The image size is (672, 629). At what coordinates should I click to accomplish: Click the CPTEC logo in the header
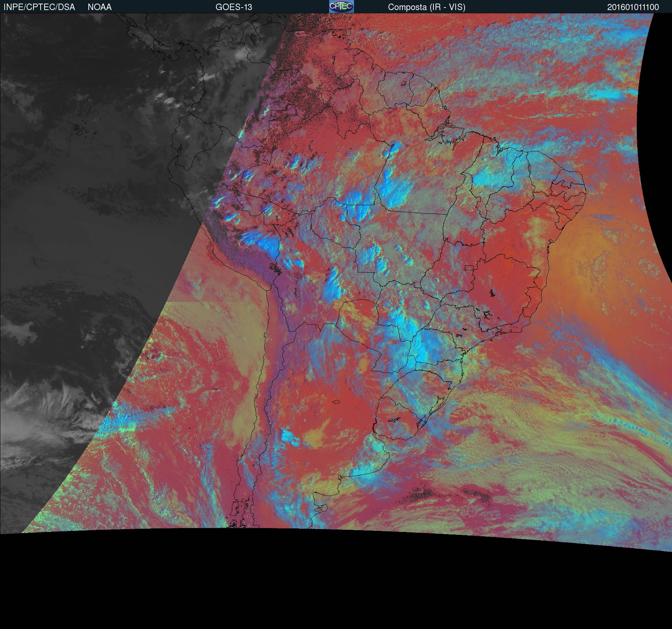(341, 6)
